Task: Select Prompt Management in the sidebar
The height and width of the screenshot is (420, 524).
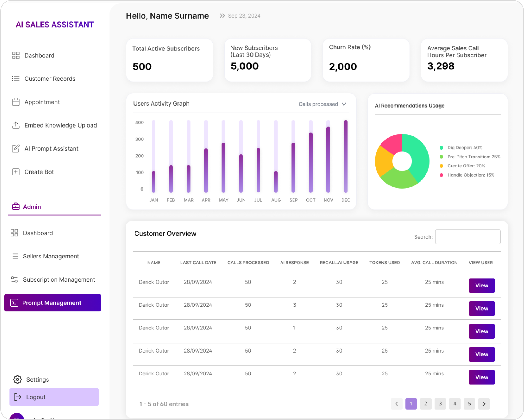Action: 52,303
